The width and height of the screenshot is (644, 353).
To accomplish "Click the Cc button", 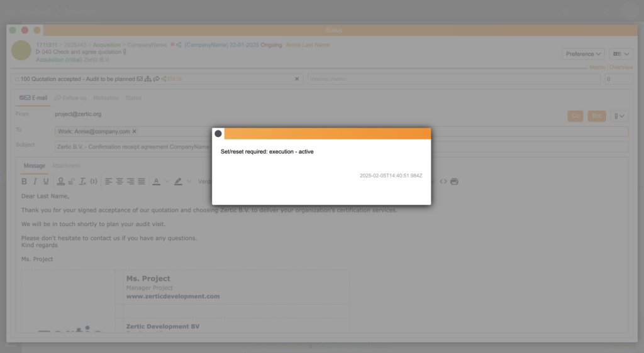I will 575,116.
